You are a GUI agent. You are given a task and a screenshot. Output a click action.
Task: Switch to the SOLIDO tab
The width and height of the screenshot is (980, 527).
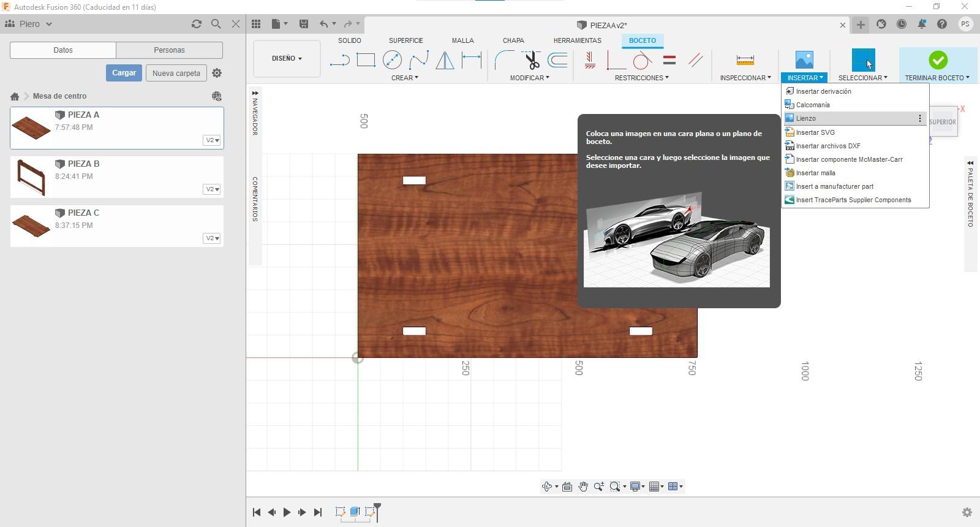tap(350, 40)
